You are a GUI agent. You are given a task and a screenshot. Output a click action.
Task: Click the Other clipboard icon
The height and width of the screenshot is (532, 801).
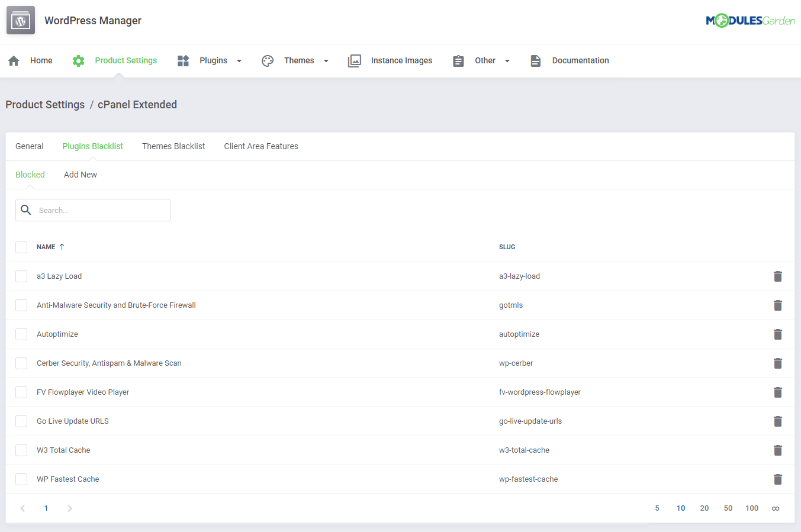coord(458,60)
